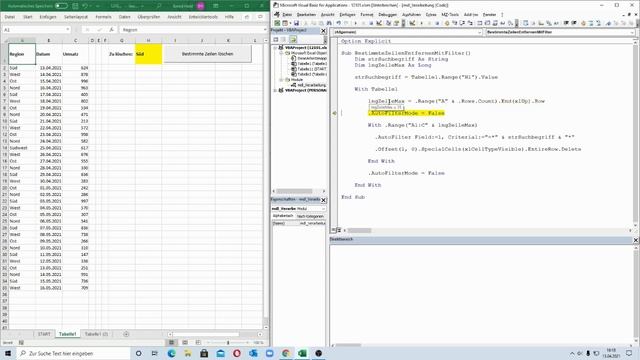
Task: Open Excel Entwicklertools ribbon tab
Action: click(203, 17)
